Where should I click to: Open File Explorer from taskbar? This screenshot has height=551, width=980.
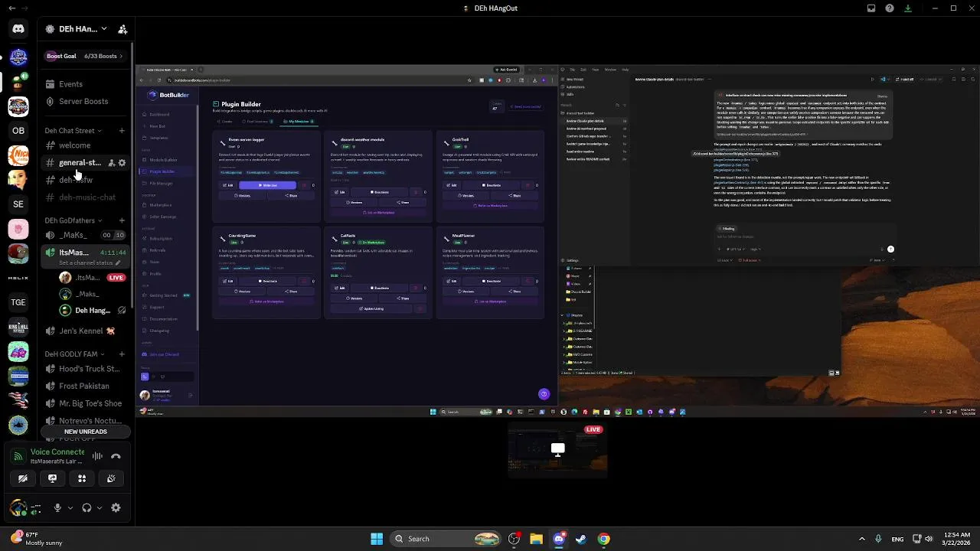pos(536,539)
